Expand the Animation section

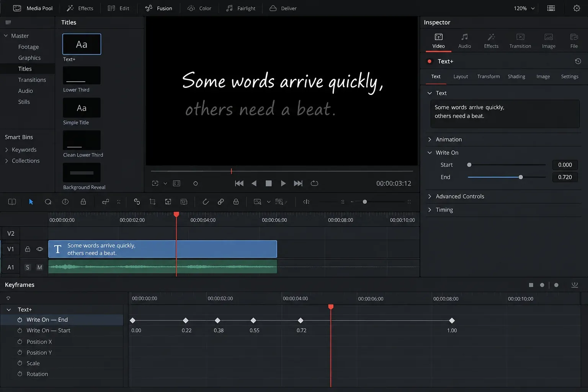[430, 139]
